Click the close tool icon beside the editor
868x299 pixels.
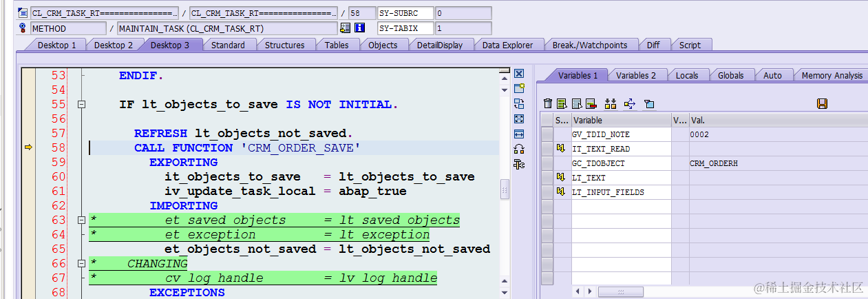pos(519,74)
